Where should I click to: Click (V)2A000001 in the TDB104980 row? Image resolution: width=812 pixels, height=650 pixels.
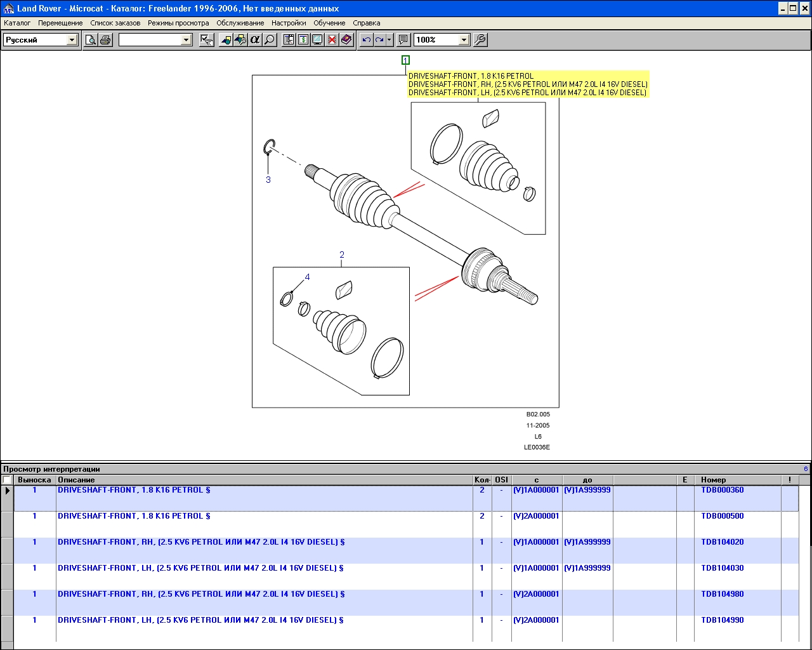click(536, 594)
